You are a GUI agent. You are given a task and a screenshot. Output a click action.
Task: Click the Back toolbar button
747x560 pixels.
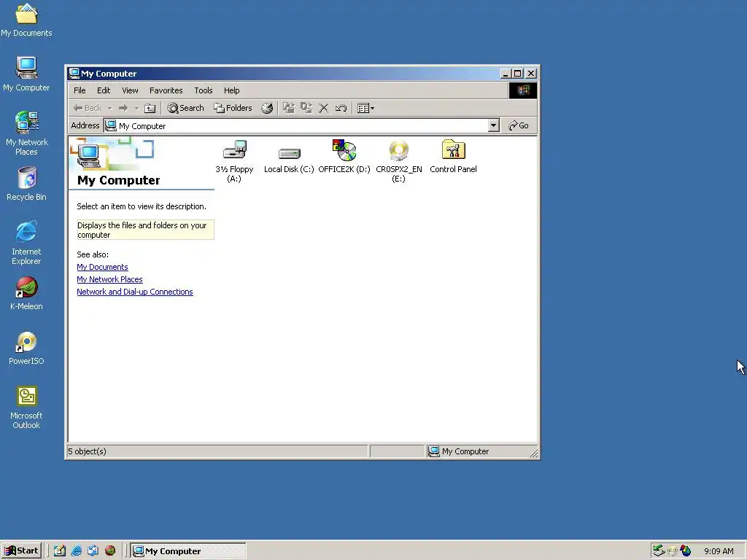tap(88, 108)
